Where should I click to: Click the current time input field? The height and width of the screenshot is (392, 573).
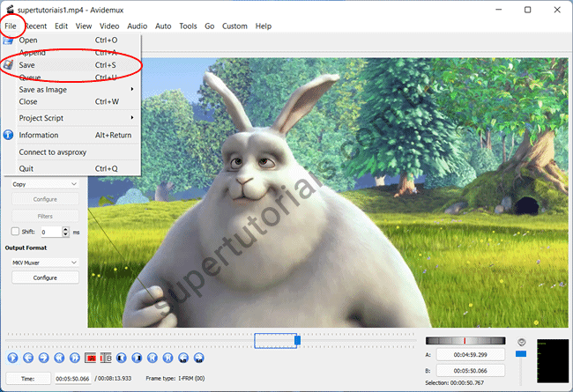72,378
